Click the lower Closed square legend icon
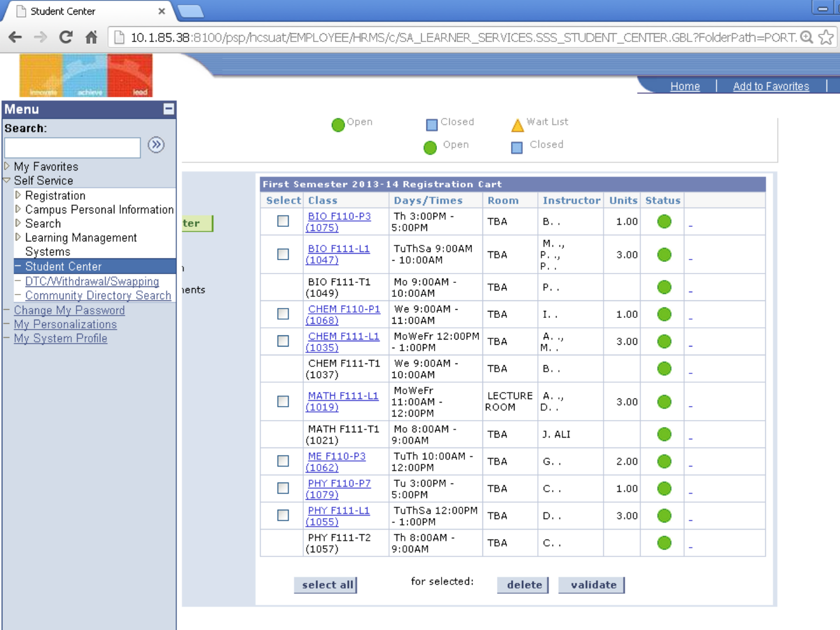Screen dimensions: 840x630 517,148
